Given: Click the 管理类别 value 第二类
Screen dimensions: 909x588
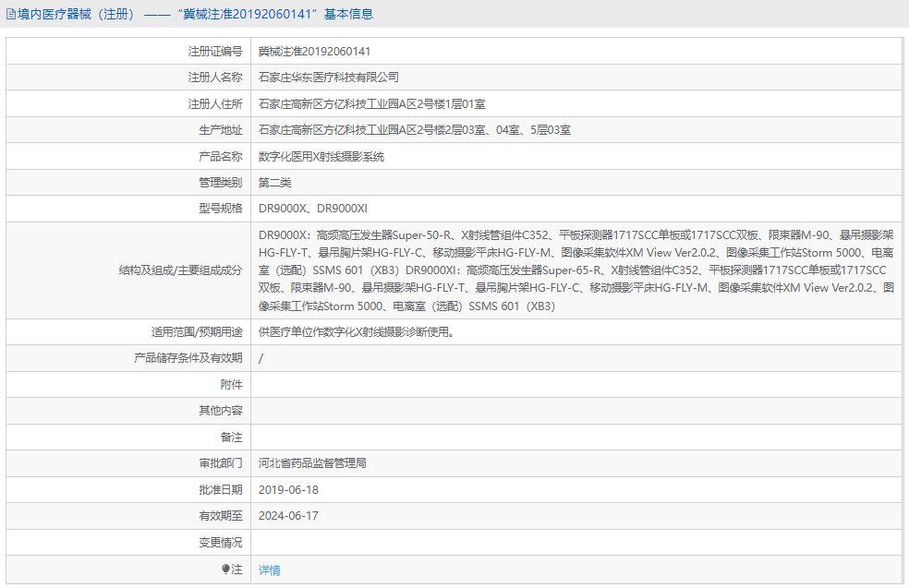Looking at the screenshot, I should tap(275, 182).
